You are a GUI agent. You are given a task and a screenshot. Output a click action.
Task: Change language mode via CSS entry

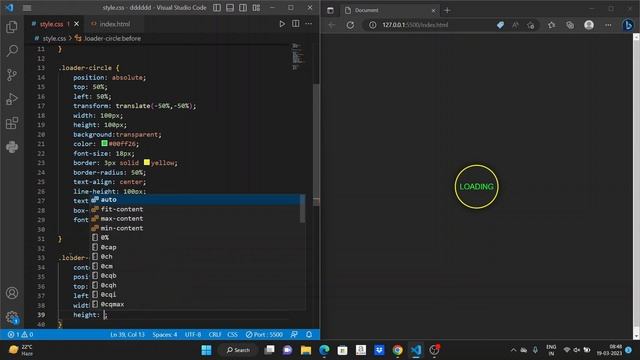point(232,334)
